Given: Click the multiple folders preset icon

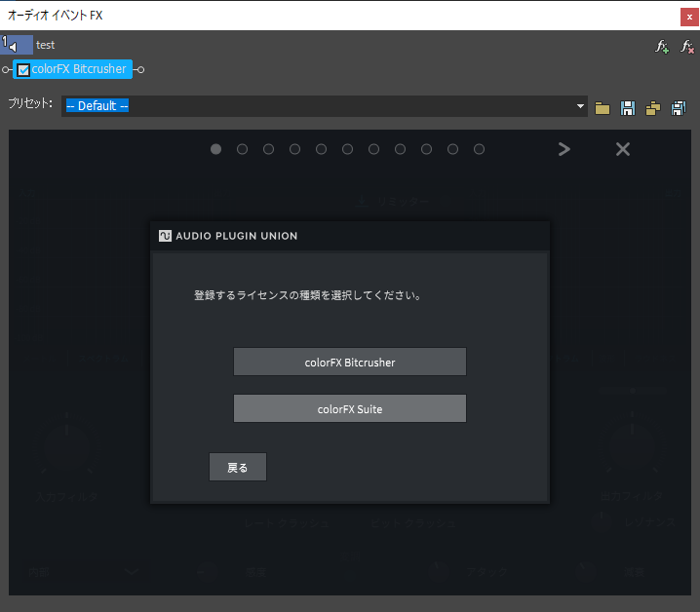Looking at the screenshot, I should 653,108.
